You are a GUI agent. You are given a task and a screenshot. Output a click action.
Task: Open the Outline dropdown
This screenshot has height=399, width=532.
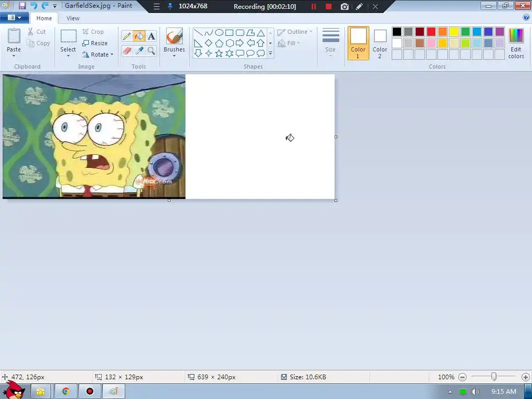(x=295, y=32)
